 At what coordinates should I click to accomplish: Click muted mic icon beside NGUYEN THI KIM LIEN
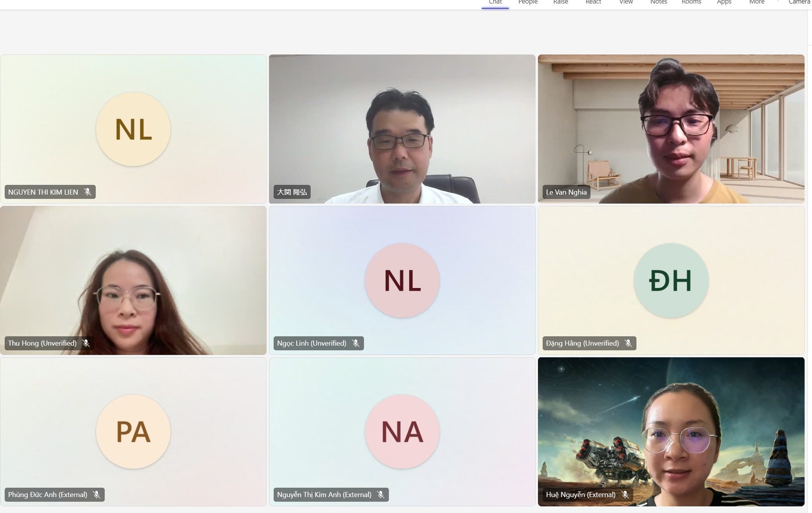pos(88,192)
